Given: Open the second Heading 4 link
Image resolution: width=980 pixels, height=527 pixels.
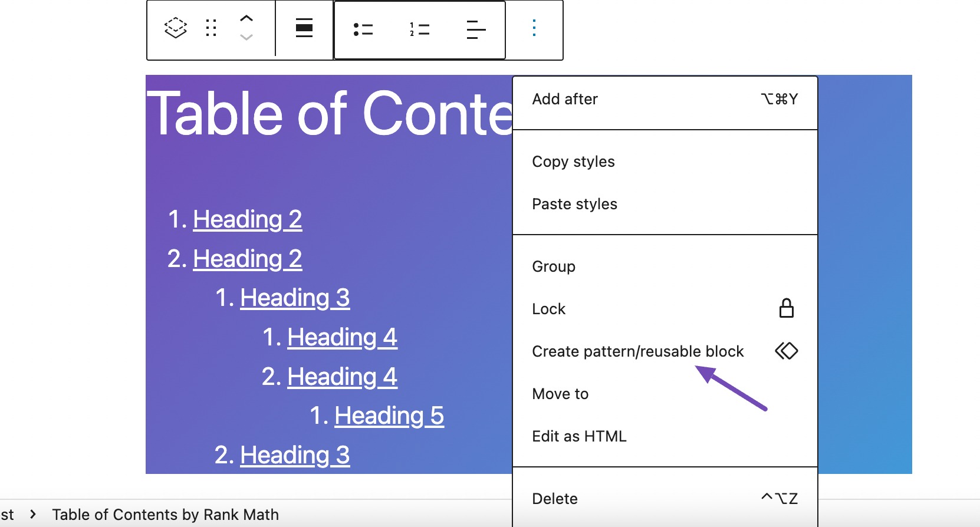Looking at the screenshot, I should 342,377.
